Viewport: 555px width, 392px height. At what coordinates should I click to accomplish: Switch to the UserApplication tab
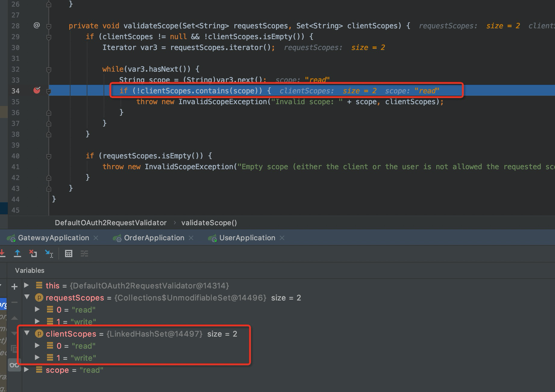pos(246,238)
